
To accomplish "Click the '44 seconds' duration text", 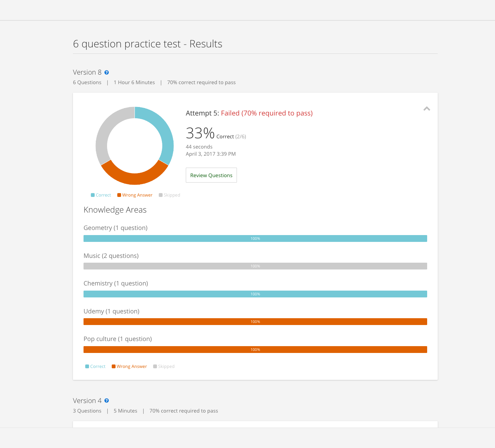I will pos(199,147).
